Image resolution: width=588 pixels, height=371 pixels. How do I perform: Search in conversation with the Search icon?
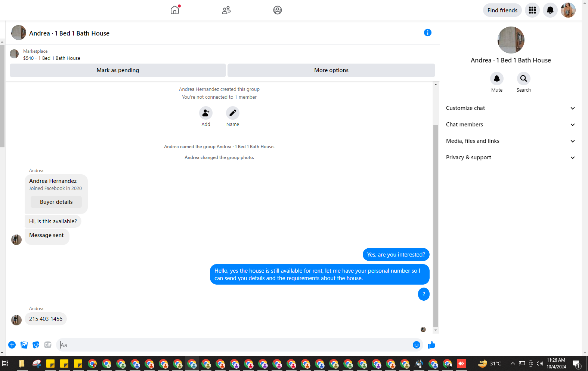pyautogui.click(x=524, y=79)
